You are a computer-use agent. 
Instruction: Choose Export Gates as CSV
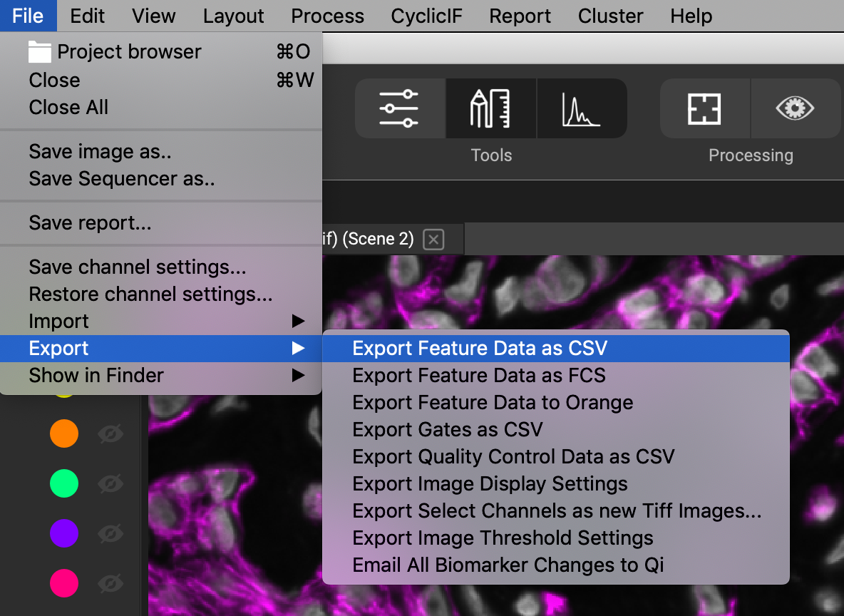tap(556, 429)
